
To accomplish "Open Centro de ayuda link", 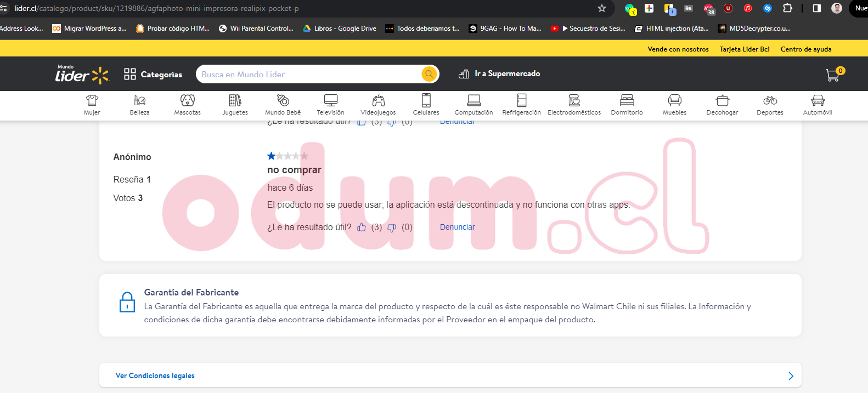I will point(805,49).
